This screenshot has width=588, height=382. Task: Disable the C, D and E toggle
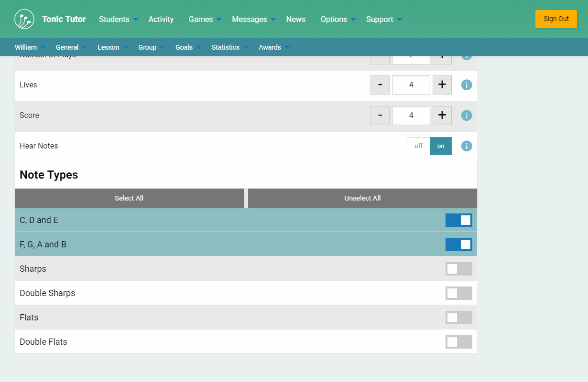pos(458,220)
